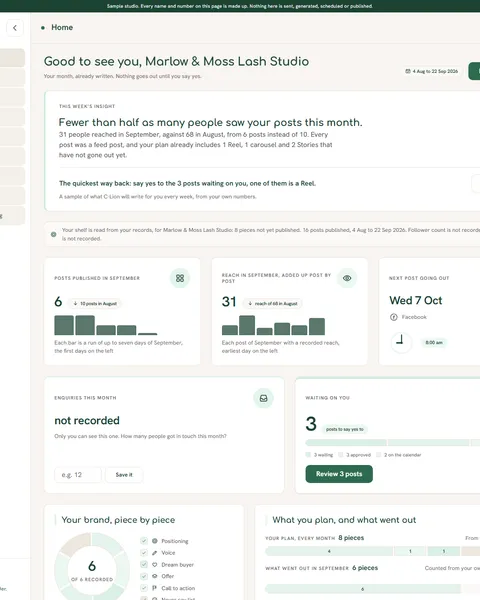Viewport: 480px width, 600px height.
Task: Focus the enquiries input showing e.g. 12
Action: click(78, 474)
